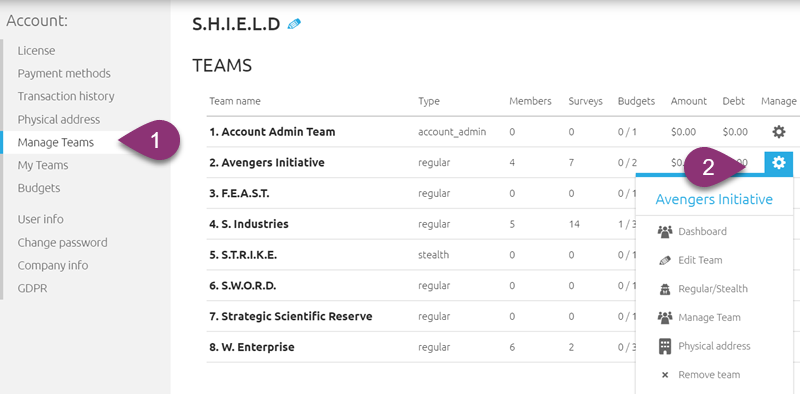Click the Dashboard people icon in dropdown

click(x=665, y=231)
